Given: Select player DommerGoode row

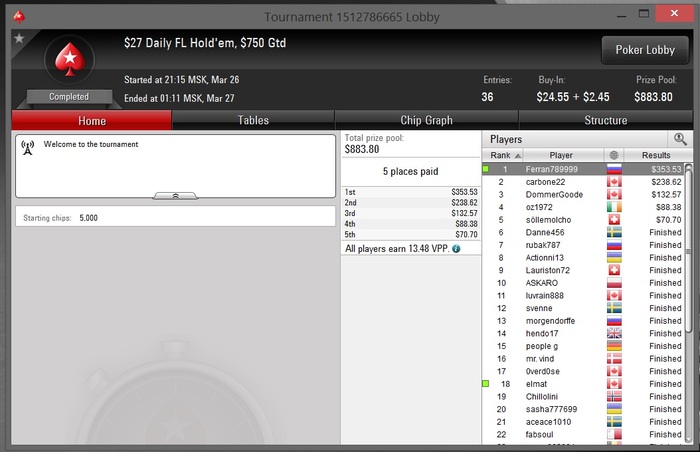Looking at the screenshot, I should pos(583,194).
